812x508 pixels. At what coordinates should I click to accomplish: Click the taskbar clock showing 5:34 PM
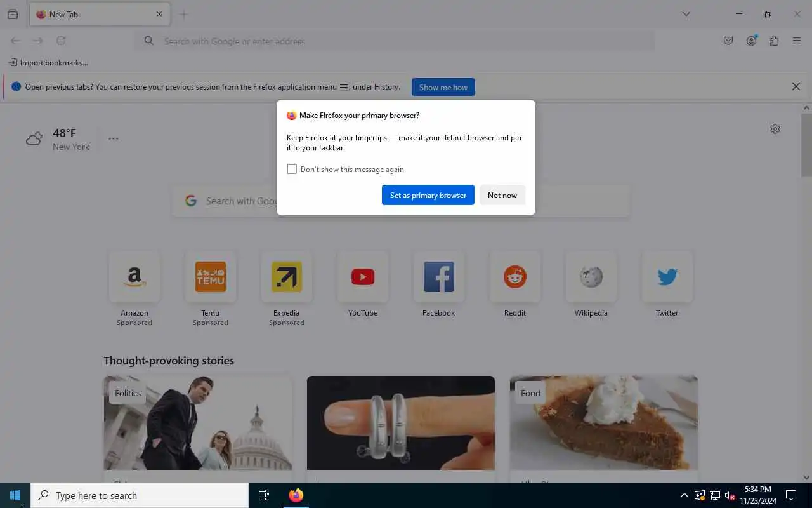[x=758, y=495]
